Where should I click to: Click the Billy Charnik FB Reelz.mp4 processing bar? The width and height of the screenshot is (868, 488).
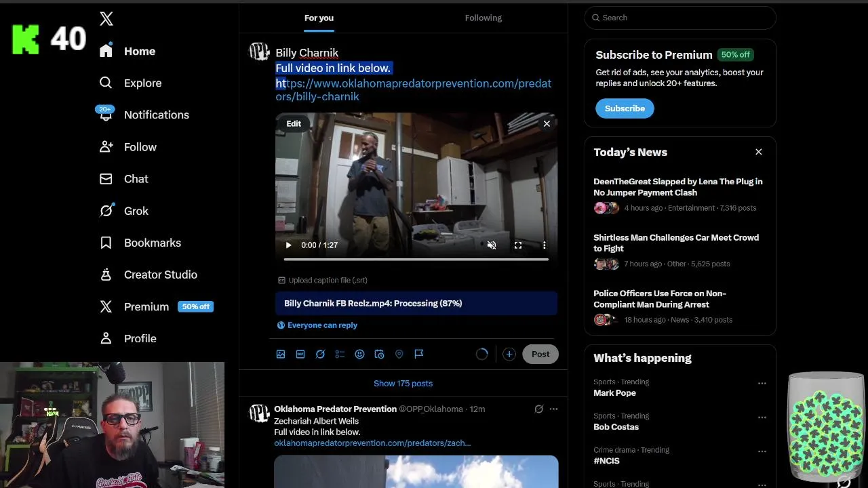pos(416,304)
